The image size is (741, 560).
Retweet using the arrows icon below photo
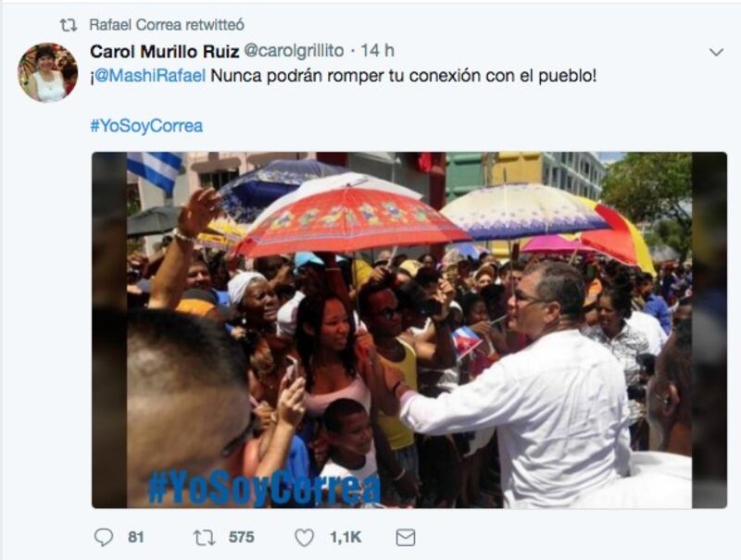(204, 538)
